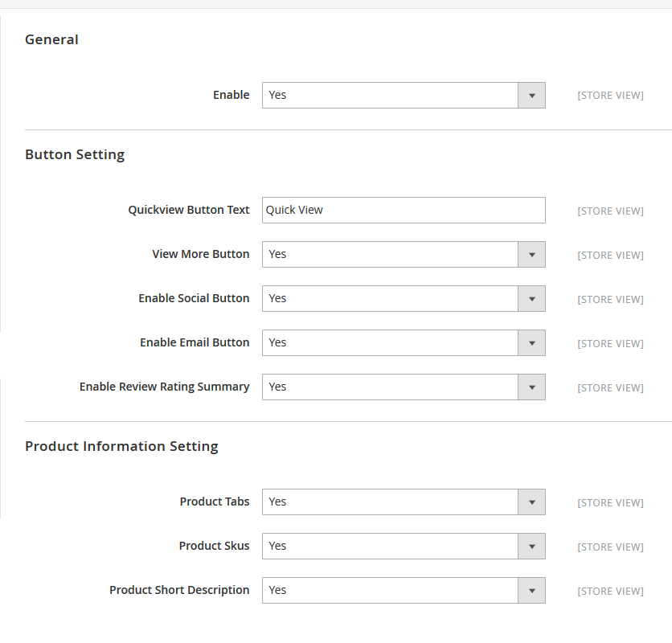The height and width of the screenshot is (643, 672).
Task: Click the Quickview Button Text input field
Action: pyautogui.click(x=403, y=210)
